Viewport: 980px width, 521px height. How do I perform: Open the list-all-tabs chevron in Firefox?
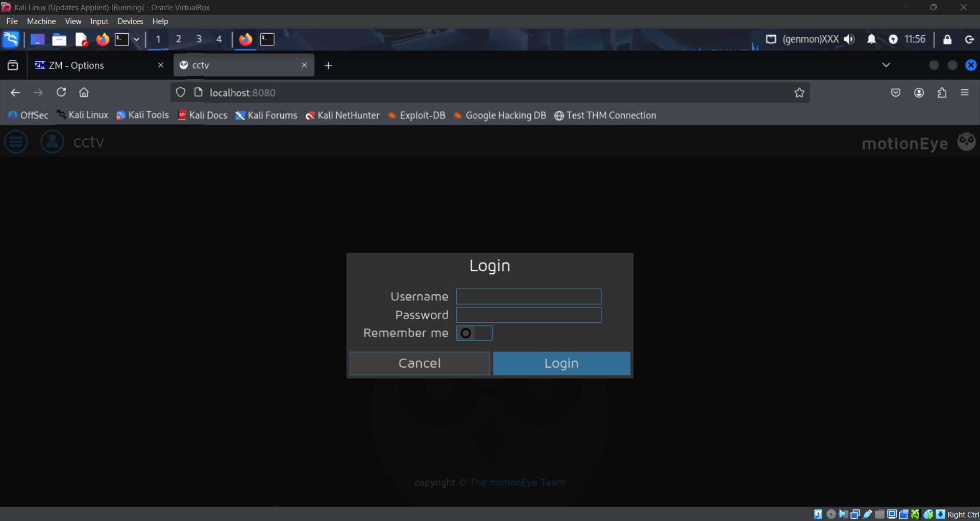[887, 65]
